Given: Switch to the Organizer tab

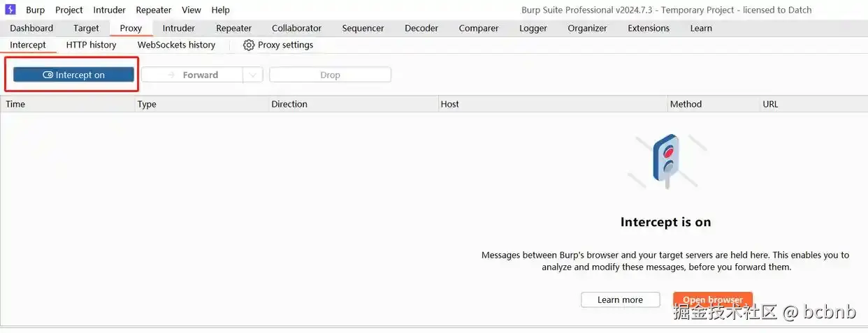Looking at the screenshot, I should coord(587,28).
